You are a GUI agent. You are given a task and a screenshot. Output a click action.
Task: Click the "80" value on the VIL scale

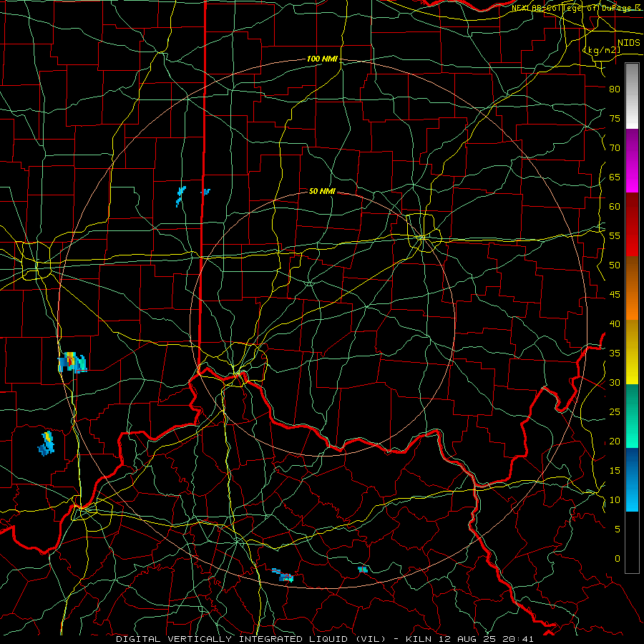coord(615,89)
